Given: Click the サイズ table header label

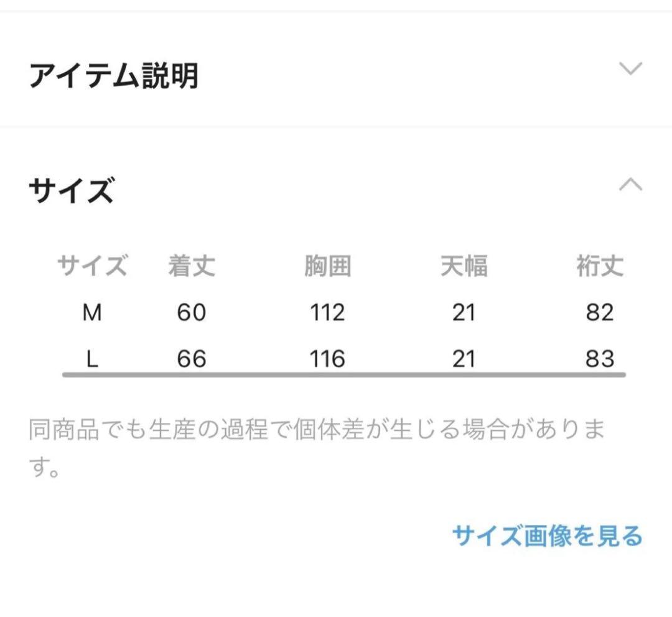Looking at the screenshot, I should point(92,266).
